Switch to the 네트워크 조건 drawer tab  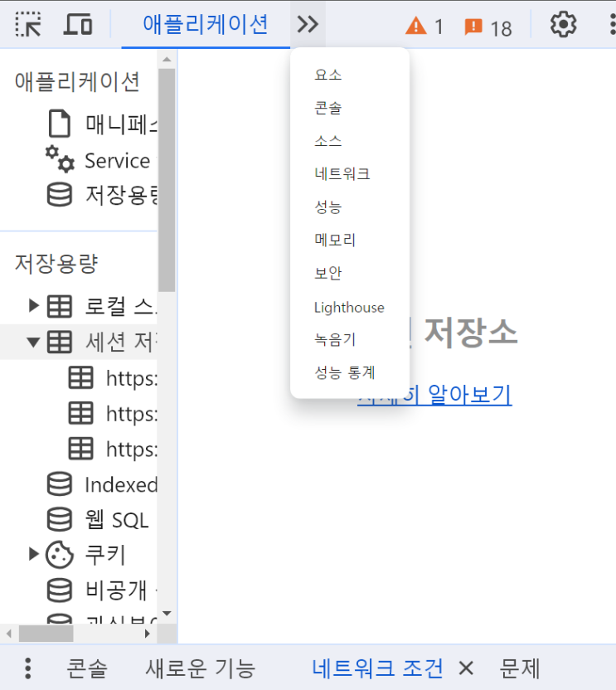377,668
